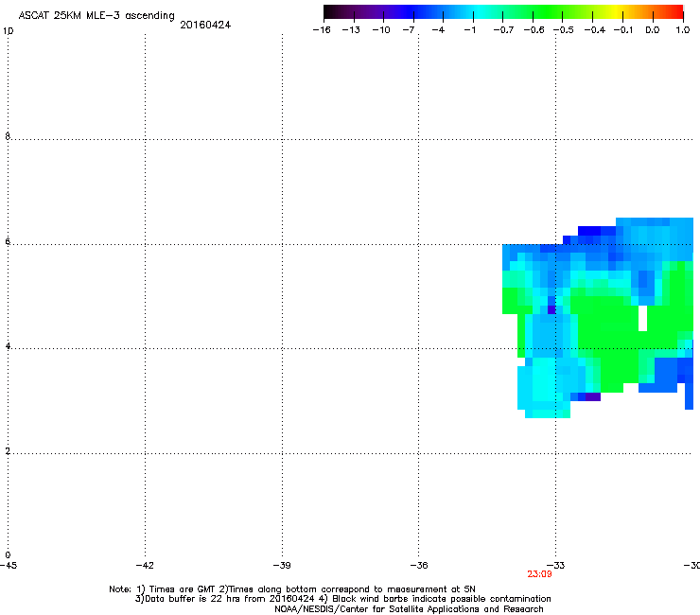Pick the red end of the colorbar

[x=677, y=11]
